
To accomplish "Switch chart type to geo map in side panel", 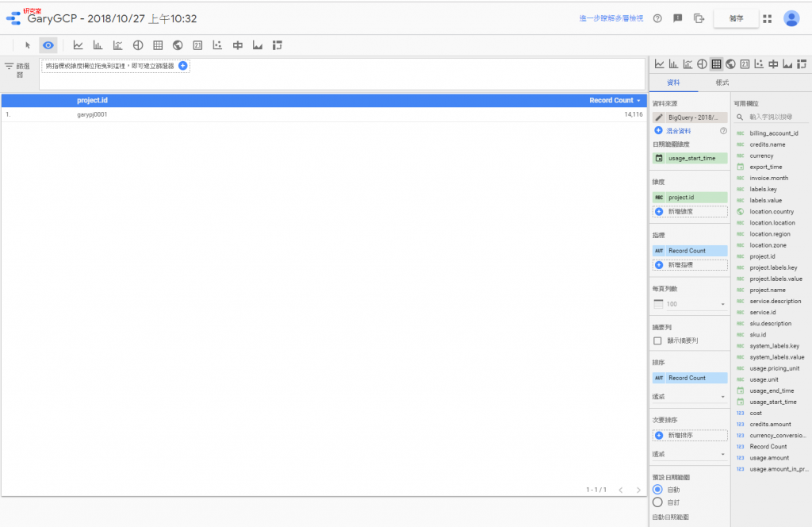I will tap(730, 64).
